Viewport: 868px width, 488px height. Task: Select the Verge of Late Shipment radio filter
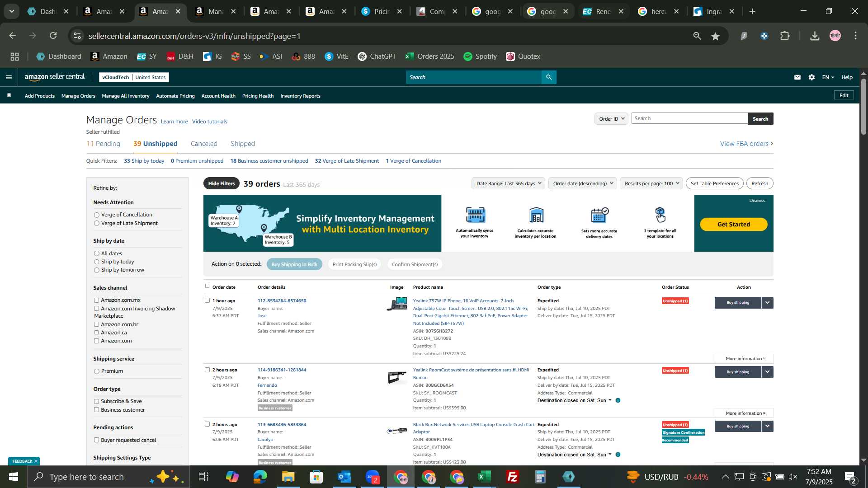96,223
